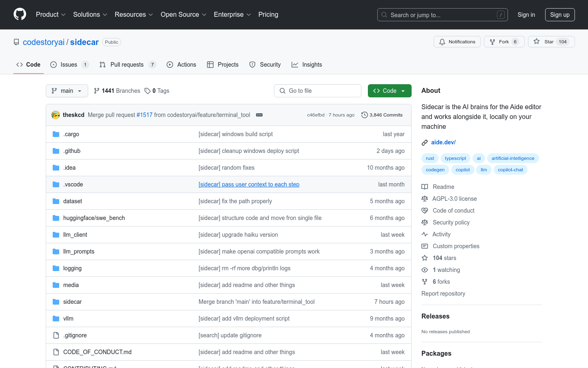The height and width of the screenshot is (368, 588).
Task: Open commit 'pass user context to each step'
Action: (x=249, y=184)
